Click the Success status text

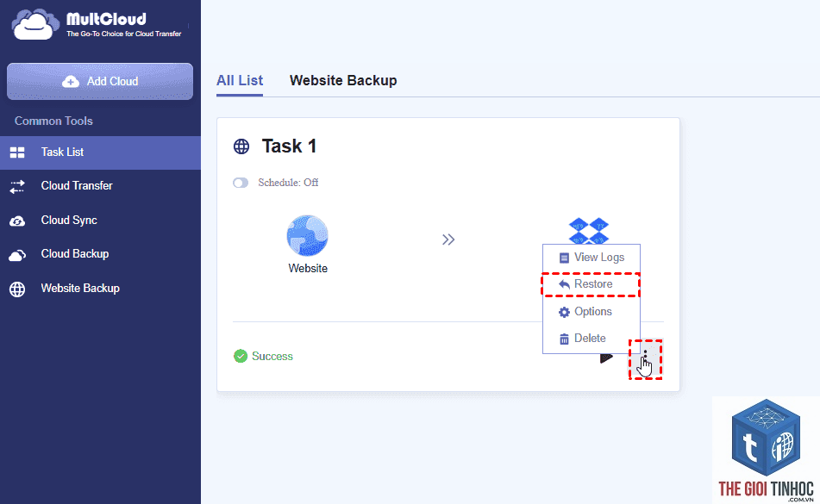(x=272, y=356)
